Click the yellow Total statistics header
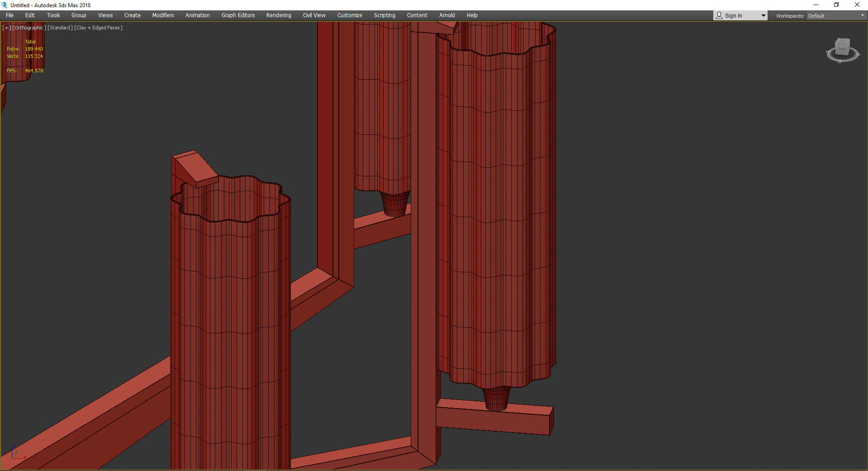The image size is (868, 471). 30,42
